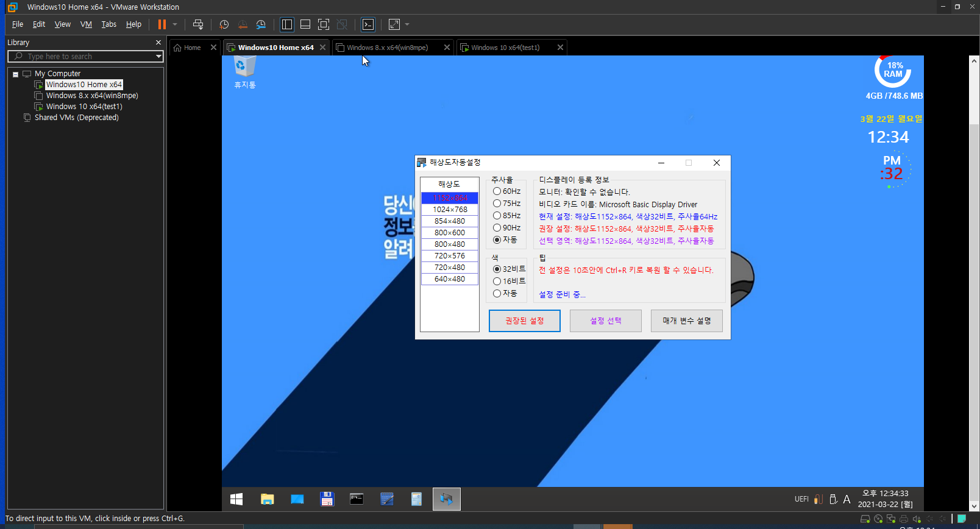Click the sound card status bar icon
This screenshot has width=980, height=529.
(917, 519)
